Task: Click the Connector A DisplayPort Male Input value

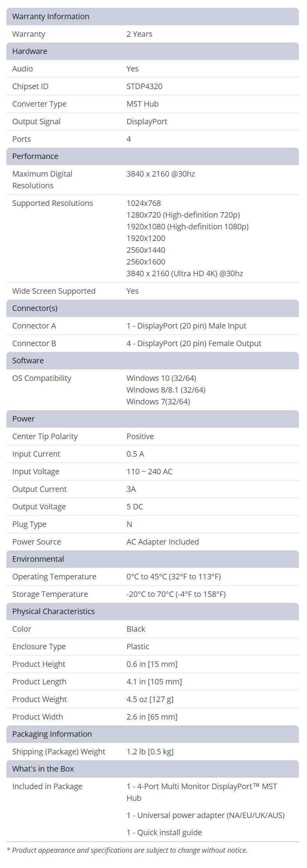Action: tap(186, 326)
